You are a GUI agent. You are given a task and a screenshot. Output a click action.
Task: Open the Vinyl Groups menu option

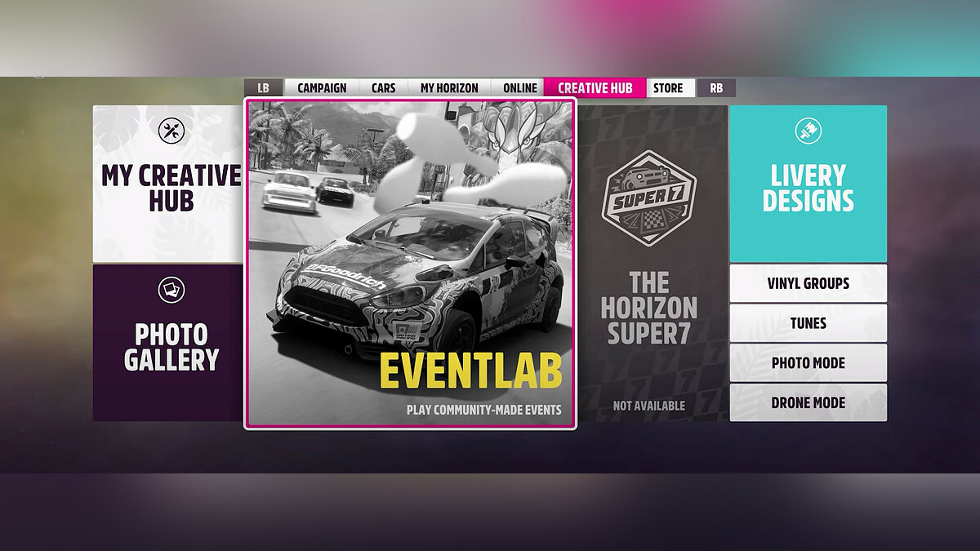click(x=808, y=283)
